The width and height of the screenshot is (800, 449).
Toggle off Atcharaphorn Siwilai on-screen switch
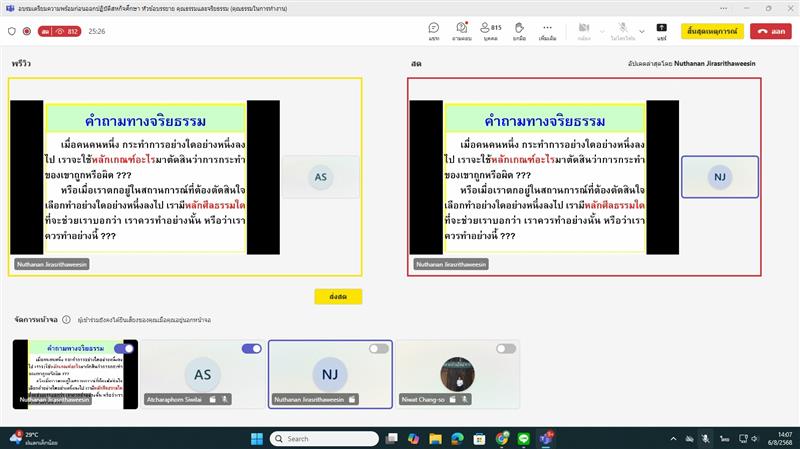pos(251,348)
